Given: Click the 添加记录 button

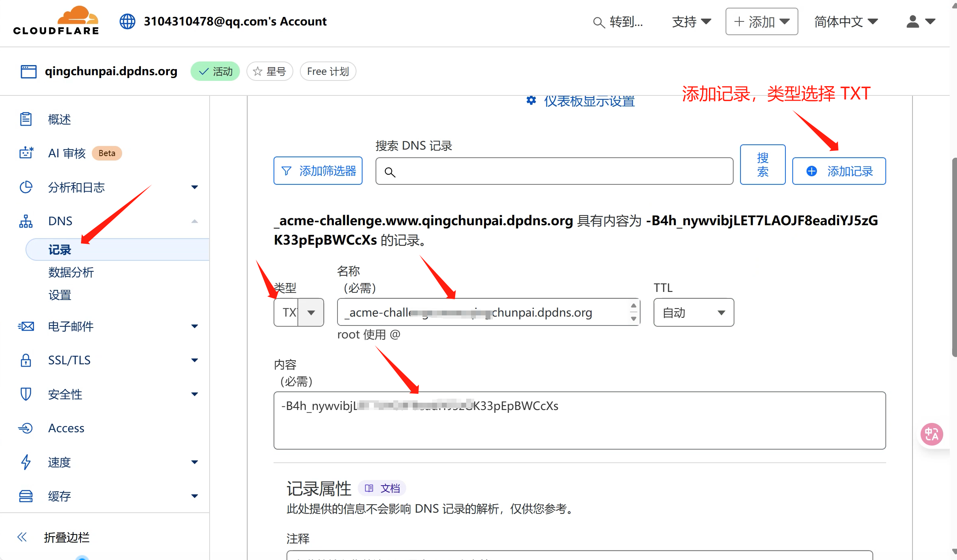Looking at the screenshot, I should pos(839,171).
